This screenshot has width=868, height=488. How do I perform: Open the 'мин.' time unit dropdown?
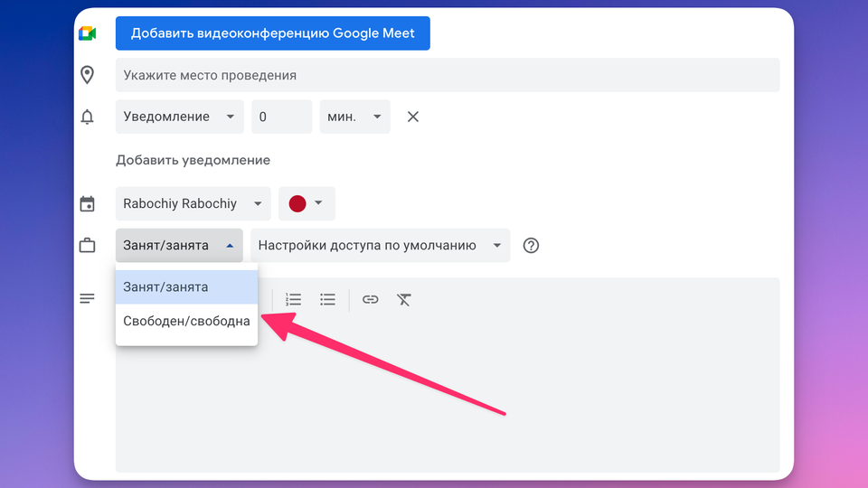point(354,117)
